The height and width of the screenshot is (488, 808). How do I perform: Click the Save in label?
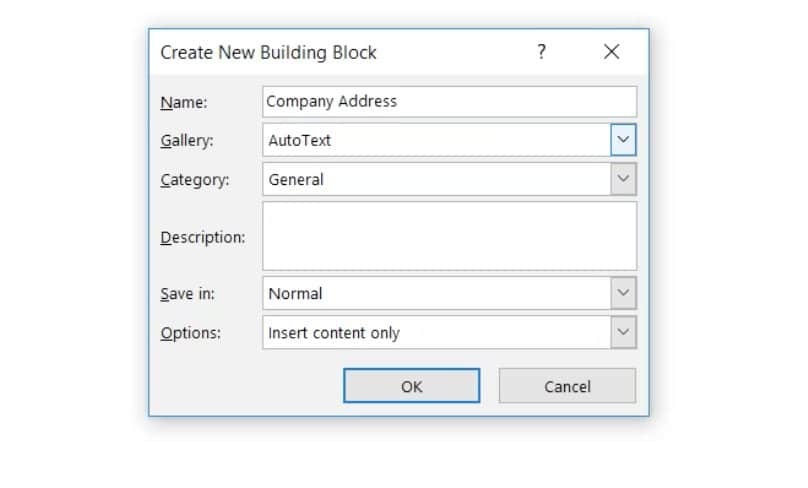click(187, 293)
